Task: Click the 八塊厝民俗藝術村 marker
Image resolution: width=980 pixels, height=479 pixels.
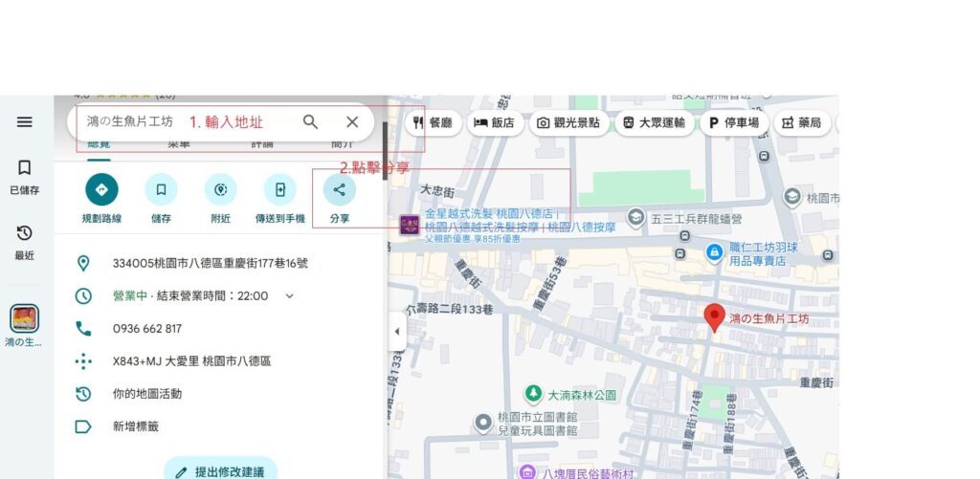Action: tap(528, 472)
